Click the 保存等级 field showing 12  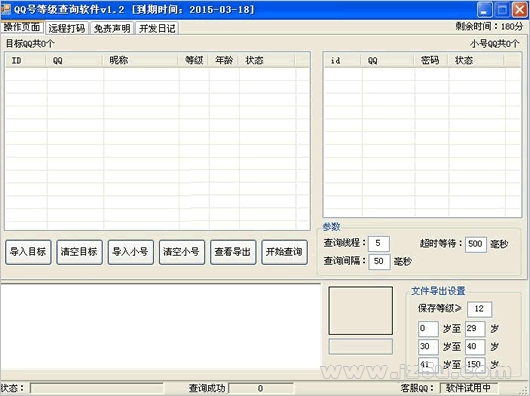click(x=479, y=309)
